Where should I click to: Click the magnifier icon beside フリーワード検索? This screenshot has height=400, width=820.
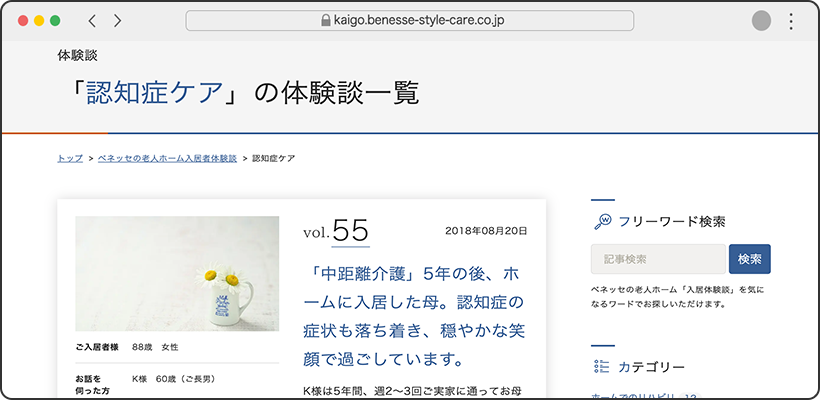(602, 222)
